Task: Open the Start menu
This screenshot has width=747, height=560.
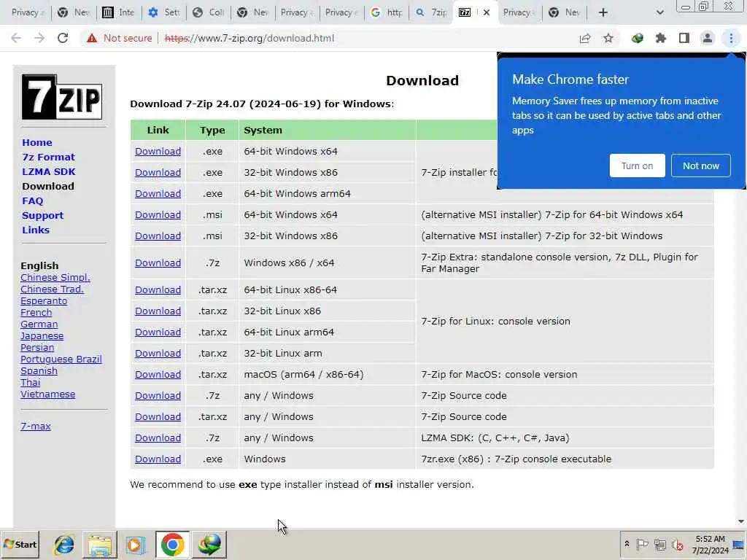Action: coord(20,544)
